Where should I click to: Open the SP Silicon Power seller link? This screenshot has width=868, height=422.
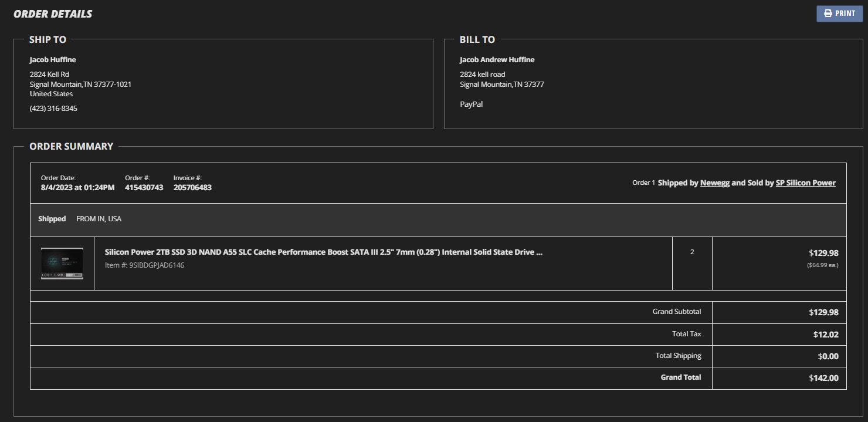[x=805, y=183]
